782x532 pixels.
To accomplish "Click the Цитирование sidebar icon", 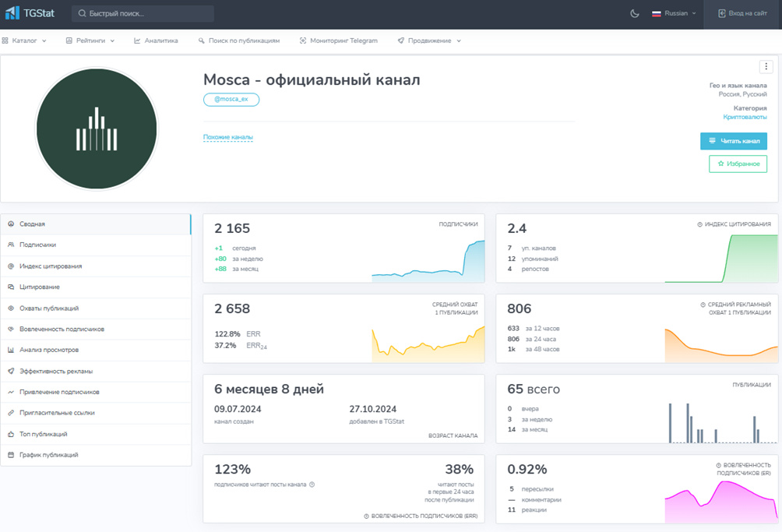I will point(11,287).
